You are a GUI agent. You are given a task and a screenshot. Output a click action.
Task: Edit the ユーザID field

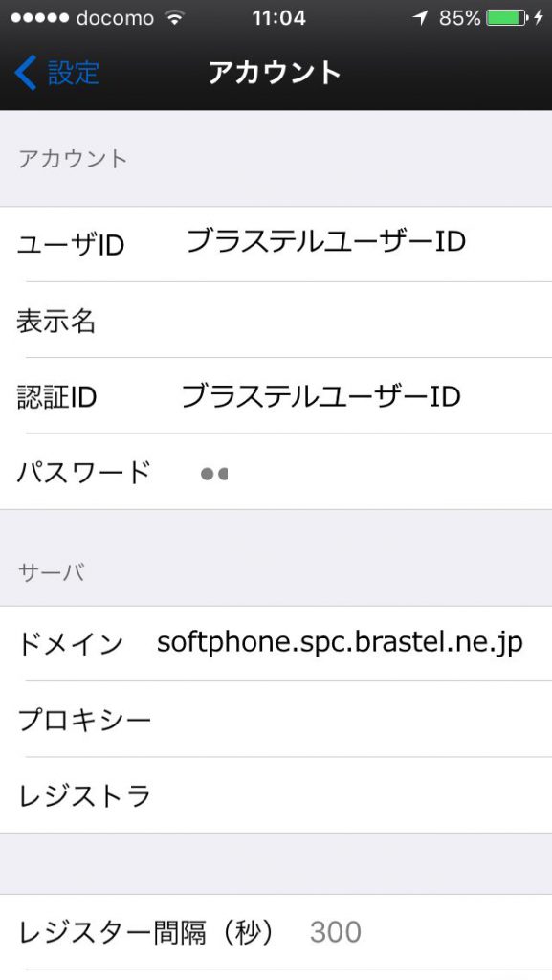(x=276, y=244)
